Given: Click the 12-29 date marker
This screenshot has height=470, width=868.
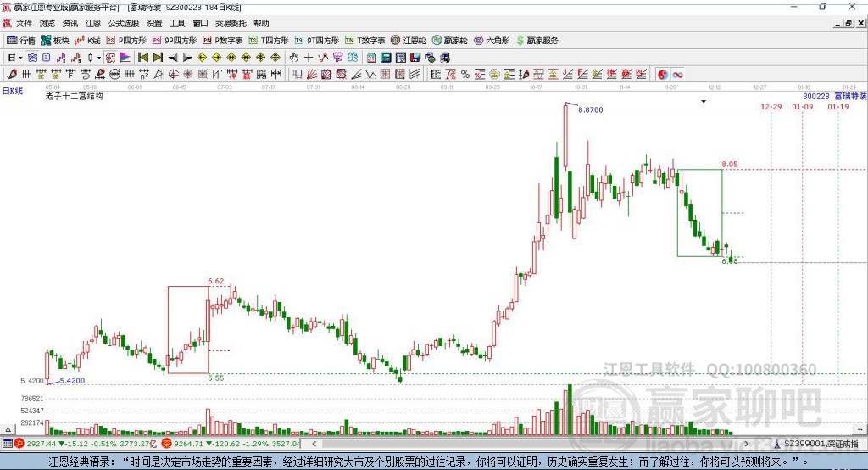Looking at the screenshot, I should (771, 106).
